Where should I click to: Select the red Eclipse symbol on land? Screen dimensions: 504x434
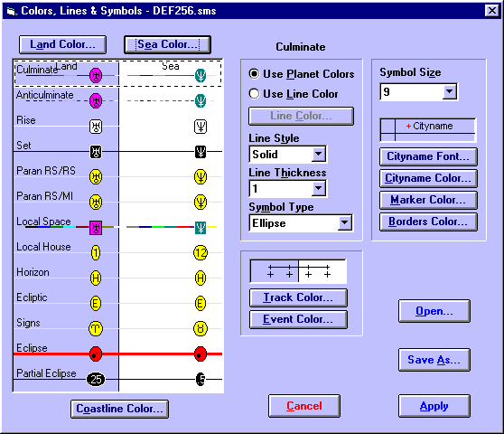pos(96,354)
